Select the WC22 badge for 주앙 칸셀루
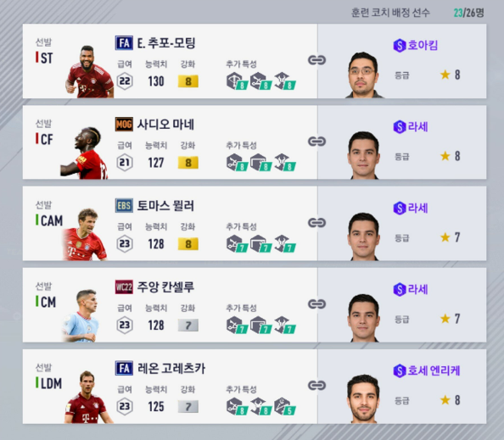The height and width of the screenshot is (440, 504). [x=124, y=287]
